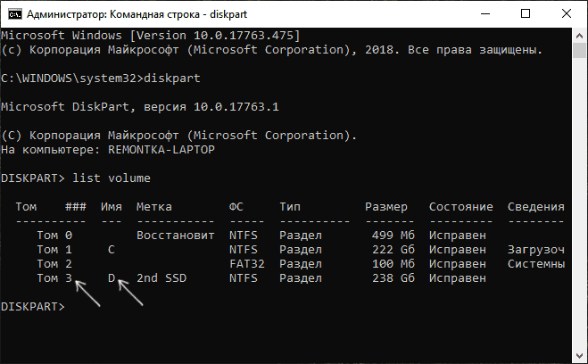Image resolution: width=588 pixels, height=364 pixels.
Task: Click the 'Сведения' column header
Action: coord(536,207)
